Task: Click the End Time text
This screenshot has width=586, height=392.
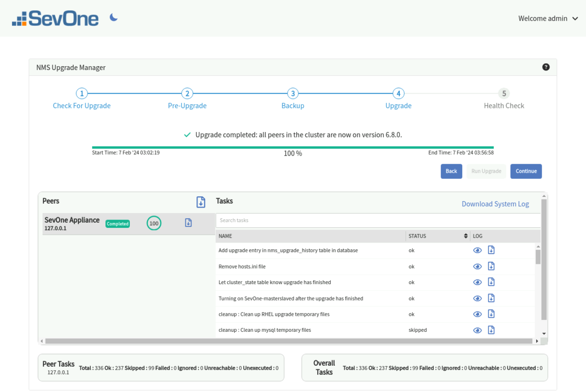Action: pyautogui.click(x=461, y=153)
